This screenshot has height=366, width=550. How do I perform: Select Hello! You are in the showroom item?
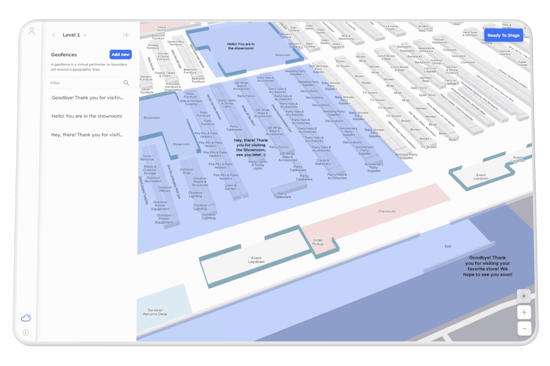point(87,116)
